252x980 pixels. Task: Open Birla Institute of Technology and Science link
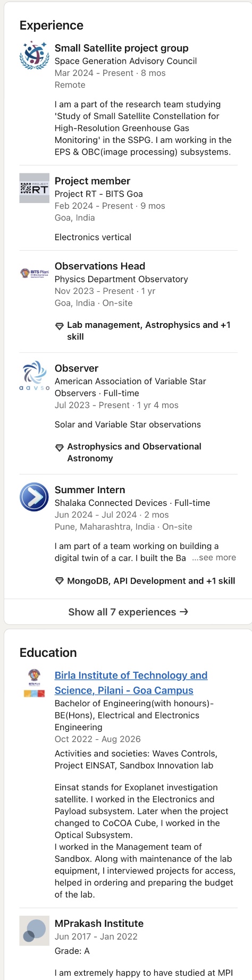(131, 682)
